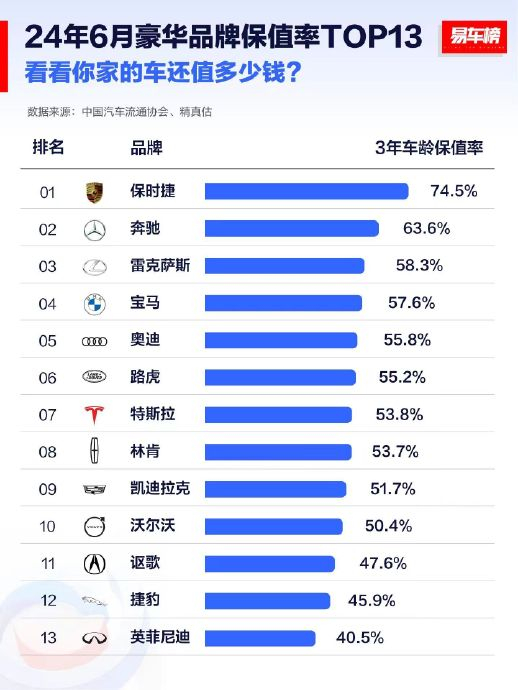Screen dimensions: 518x690
Task: Select the Lexus brand logo
Action: coord(95,267)
